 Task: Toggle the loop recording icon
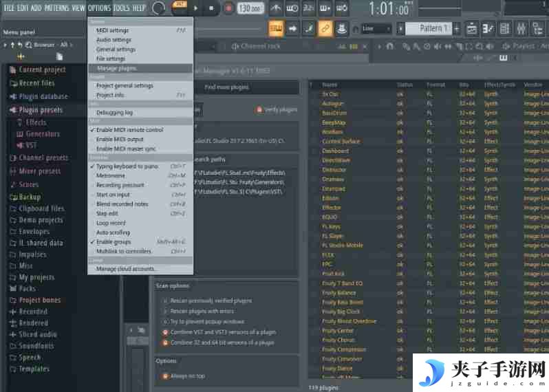coord(341,8)
